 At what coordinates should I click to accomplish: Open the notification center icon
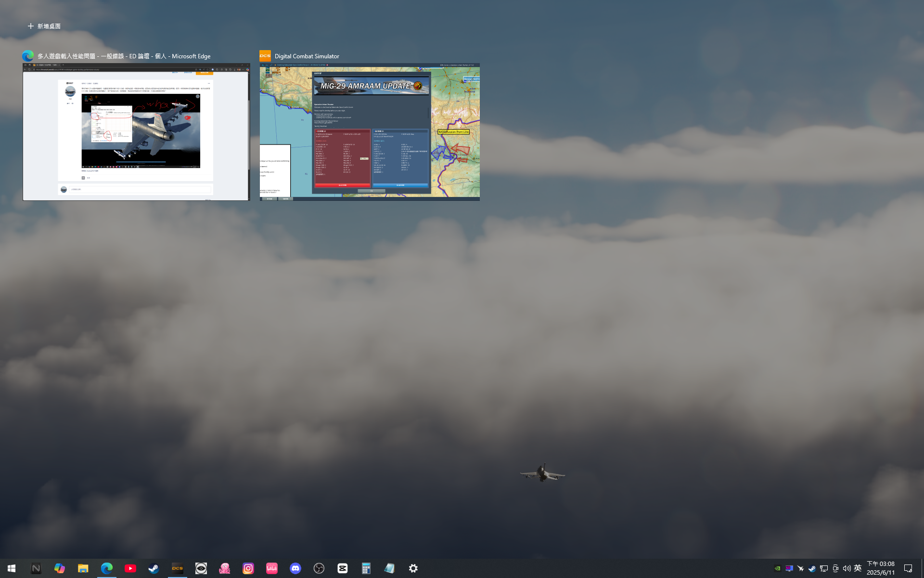pyautogui.click(x=908, y=568)
